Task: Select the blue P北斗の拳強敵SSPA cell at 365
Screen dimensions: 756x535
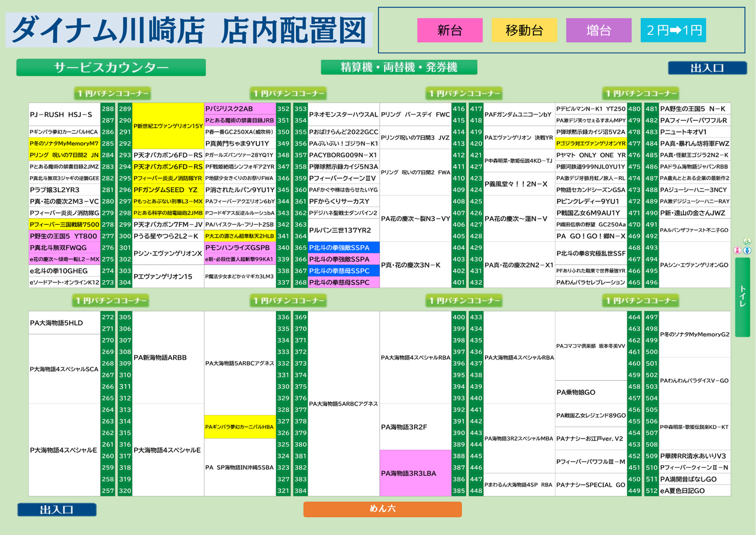Action: click(x=344, y=248)
